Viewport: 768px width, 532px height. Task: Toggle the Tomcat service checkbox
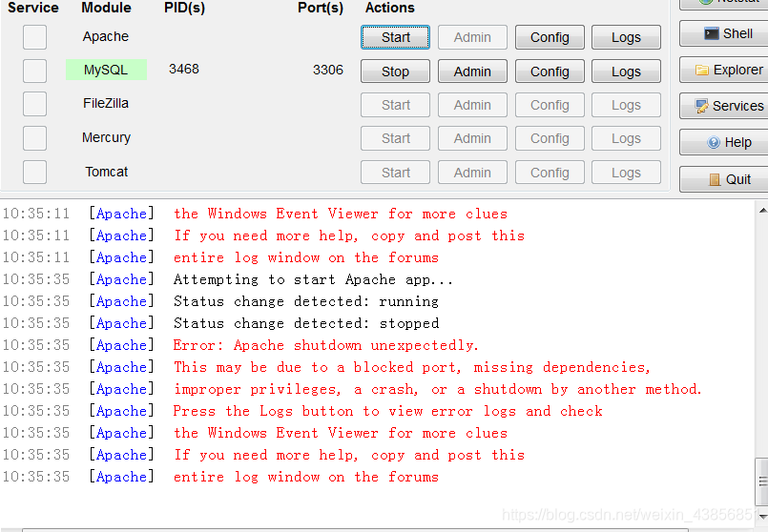34,172
